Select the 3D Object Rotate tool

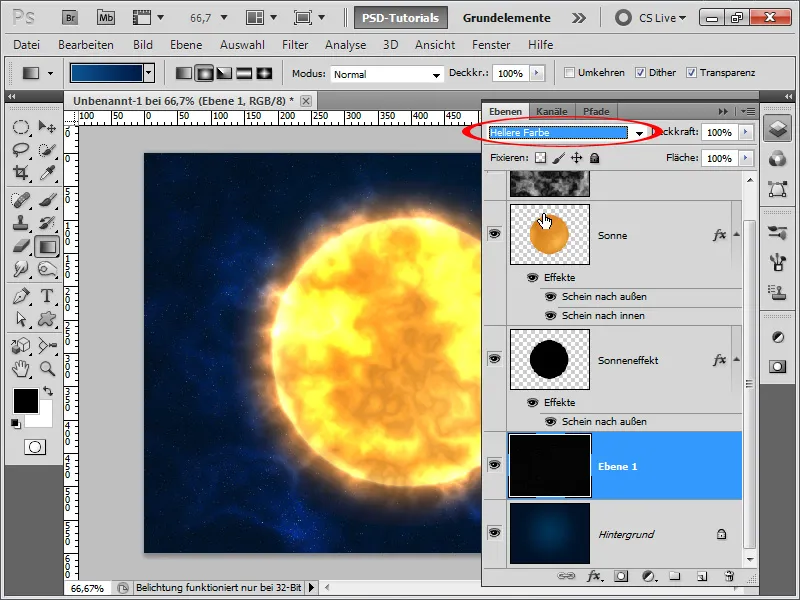click(20, 345)
